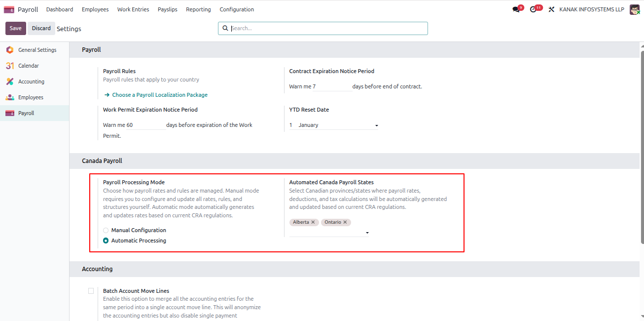Click the Discard button
The image size is (644, 321).
(x=41, y=28)
